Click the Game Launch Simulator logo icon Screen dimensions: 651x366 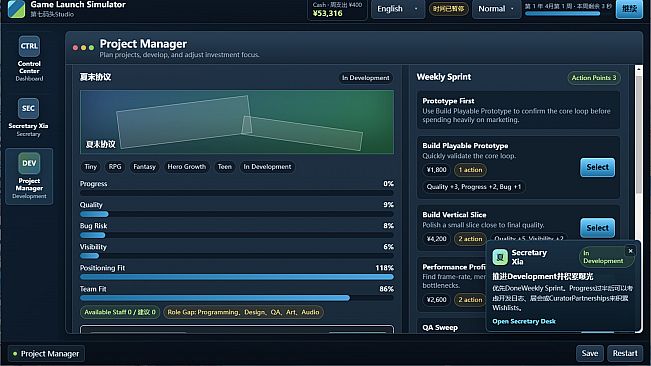(17, 9)
